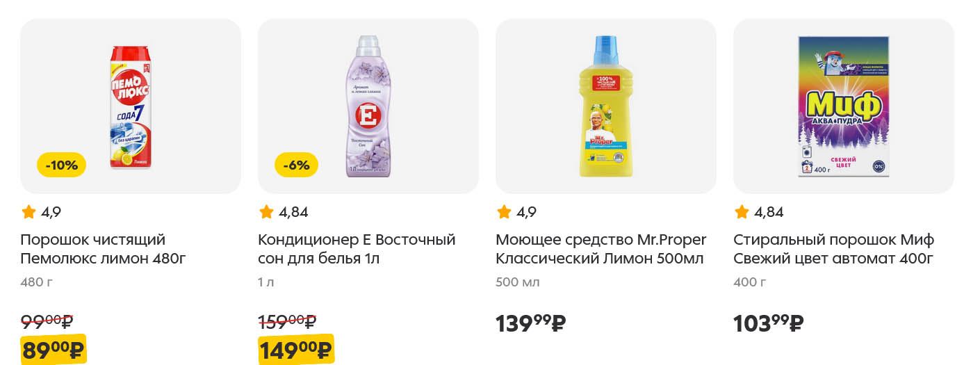Click the -10% discount badge

coord(61,165)
